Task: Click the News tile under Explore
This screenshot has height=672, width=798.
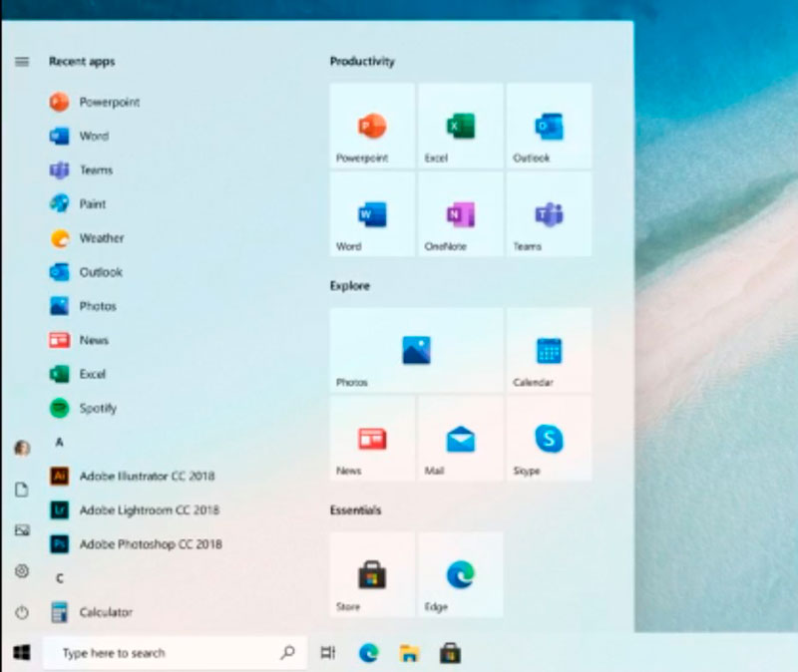Action: click(x=372, y=439)
